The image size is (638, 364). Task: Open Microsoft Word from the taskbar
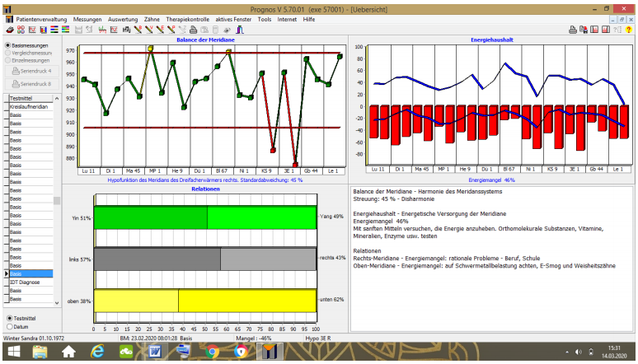153,352
